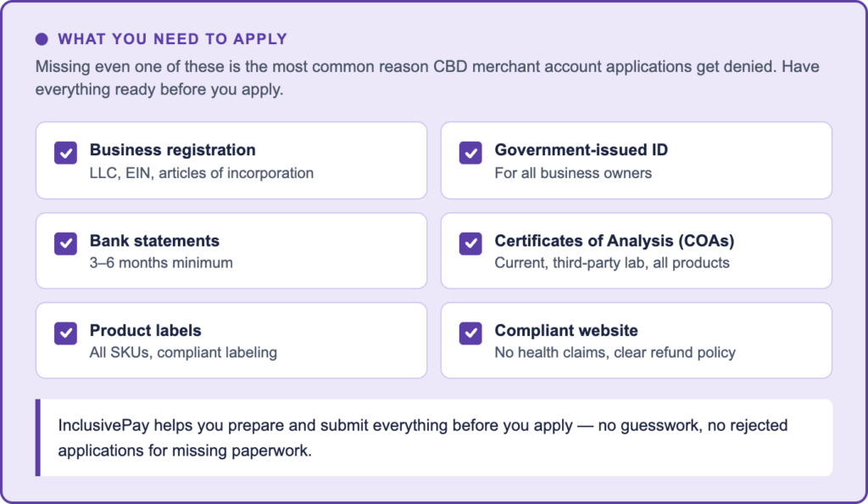Click the purple bullet dot beside the heading

pos(42,39)
